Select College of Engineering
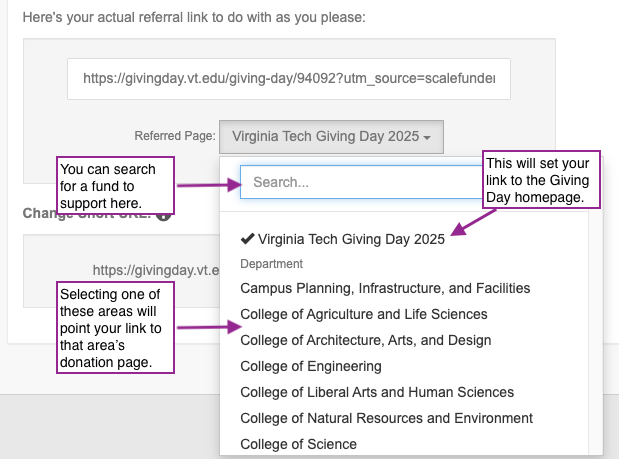 point(311,366)
